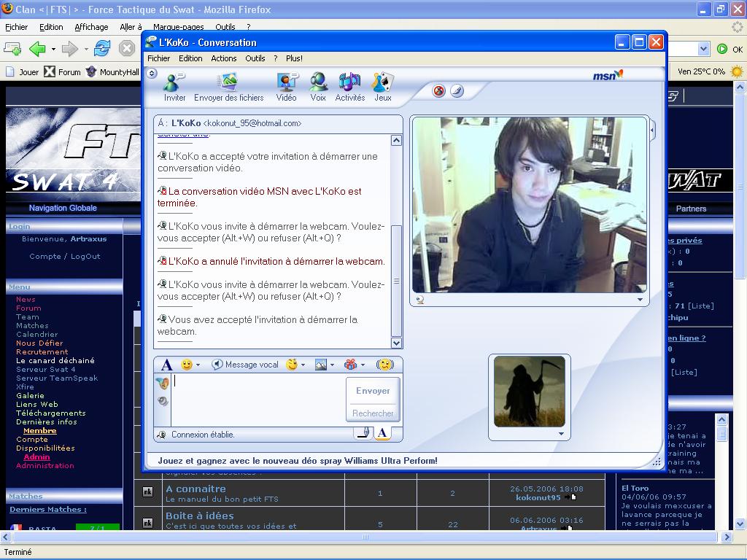This screenshot has width=747, height=560.
Task: Open new tab icon in Firefox toolbar
Action: pyautogui.click(x=12, y=49)
